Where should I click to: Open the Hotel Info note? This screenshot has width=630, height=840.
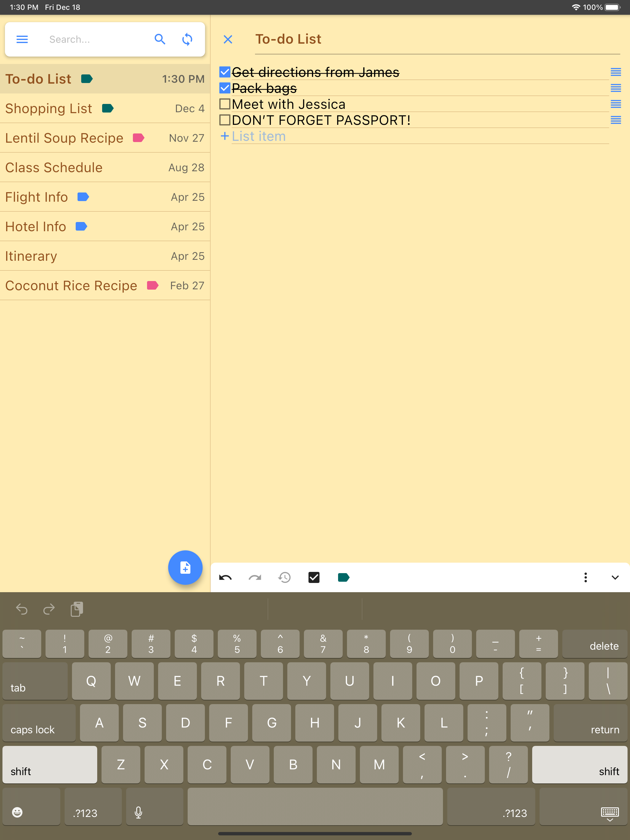pos(105,227)
